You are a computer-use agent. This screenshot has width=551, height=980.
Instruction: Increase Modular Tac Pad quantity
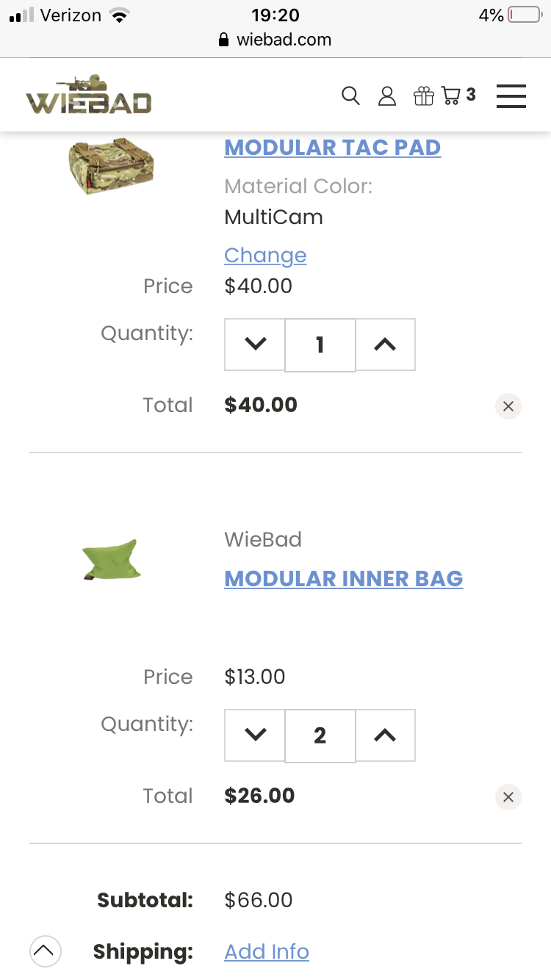point(386,345)
